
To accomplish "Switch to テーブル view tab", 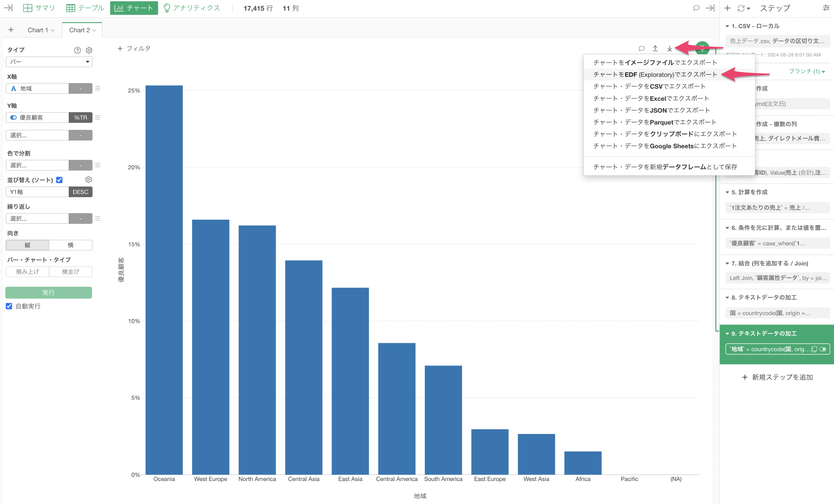I will (85, 8).
